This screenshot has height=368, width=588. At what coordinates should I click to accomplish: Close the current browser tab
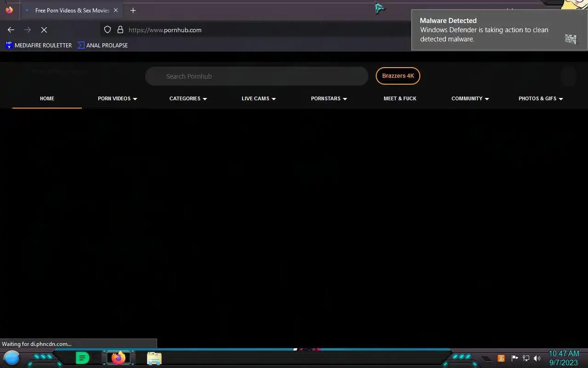115,10
